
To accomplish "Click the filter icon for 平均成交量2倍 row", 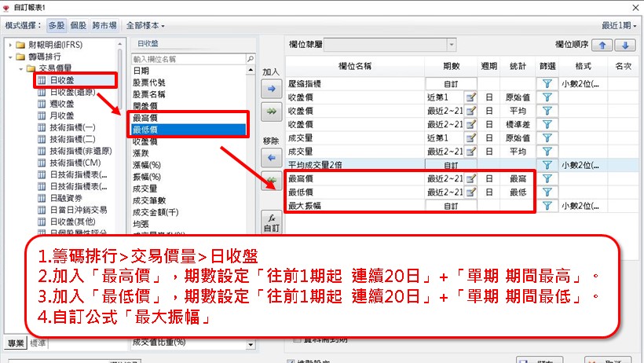I will click(547, 165).
